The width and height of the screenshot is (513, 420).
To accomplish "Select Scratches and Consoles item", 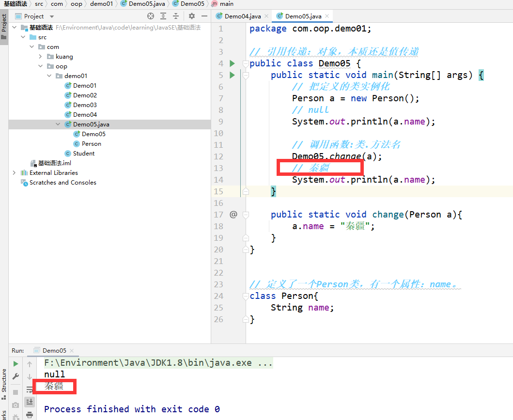I will click(x=63, y=183).
